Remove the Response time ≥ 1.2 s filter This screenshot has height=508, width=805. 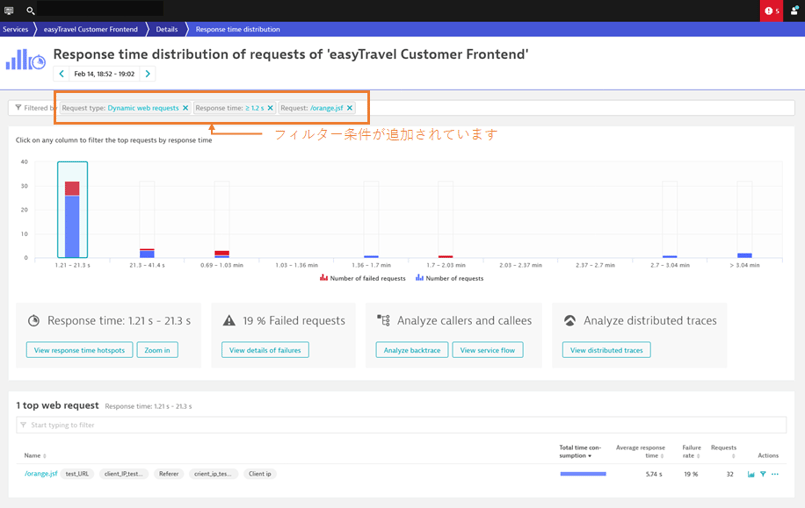coord(271,108)
